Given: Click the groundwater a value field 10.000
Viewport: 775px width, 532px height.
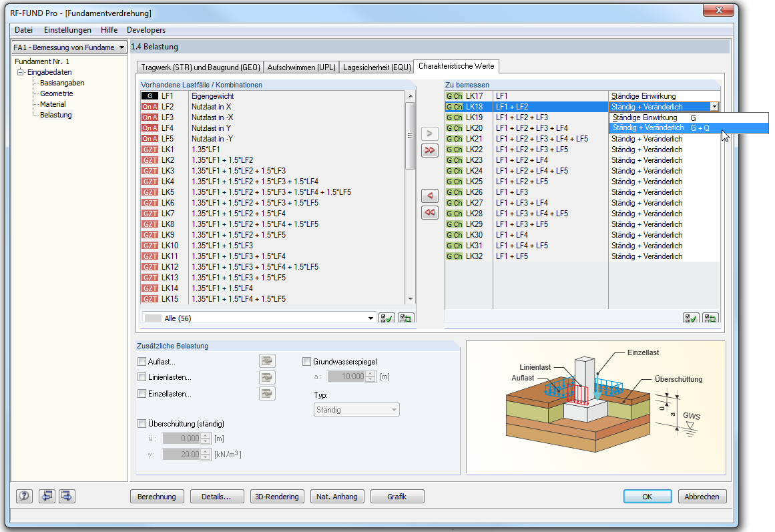Looking at the screenshot, I should click(346, 376).
